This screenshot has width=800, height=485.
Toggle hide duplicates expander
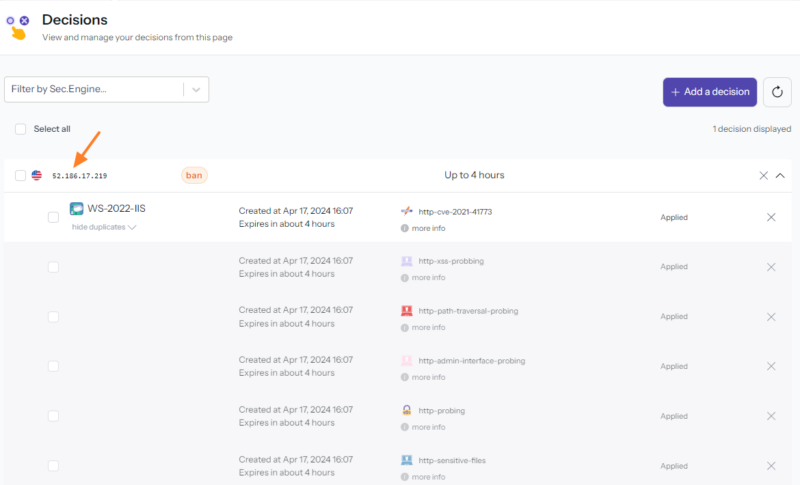point(104,227)
